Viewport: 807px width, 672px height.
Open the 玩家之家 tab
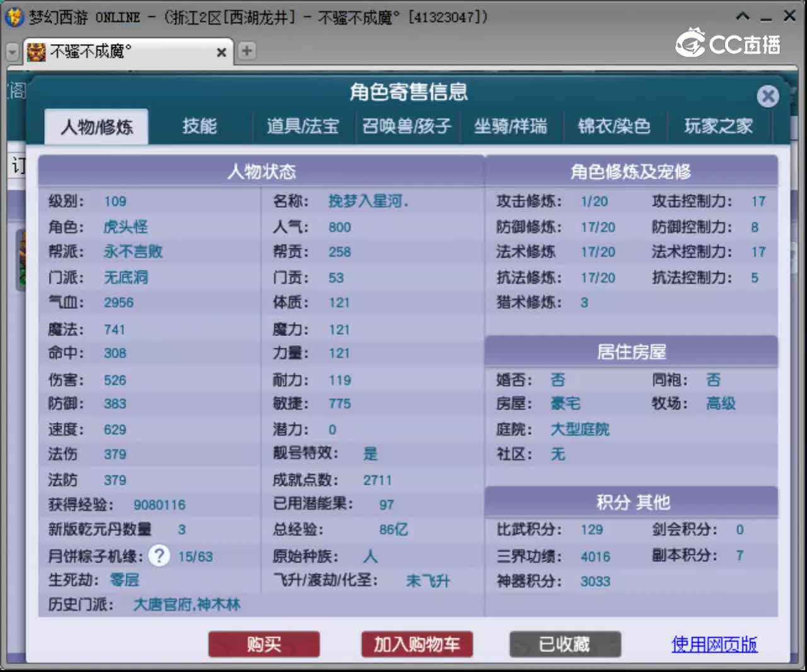tap(719, 126)
